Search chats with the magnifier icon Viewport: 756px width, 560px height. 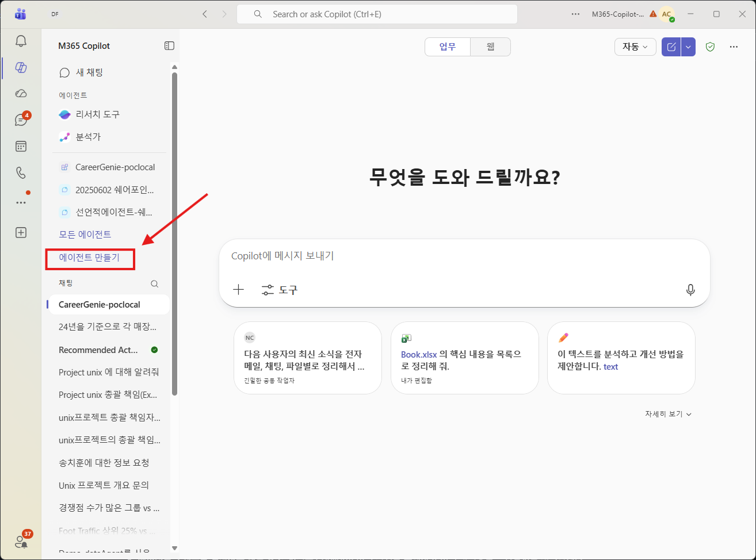pos(154,283)
